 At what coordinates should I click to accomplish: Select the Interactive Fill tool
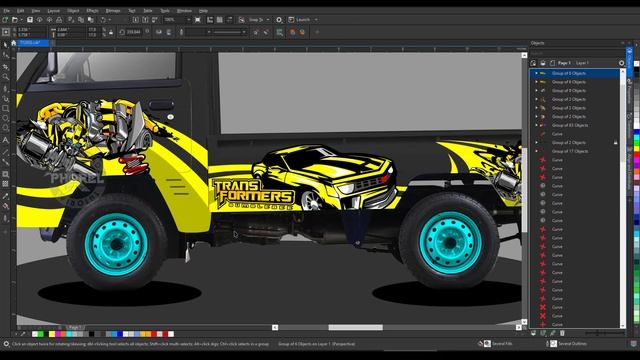point(5,207)
